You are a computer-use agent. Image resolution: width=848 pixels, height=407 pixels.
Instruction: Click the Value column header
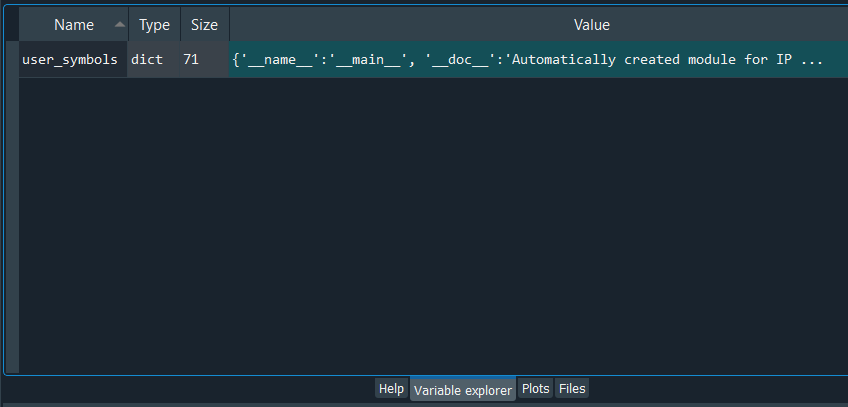[591, 24]
